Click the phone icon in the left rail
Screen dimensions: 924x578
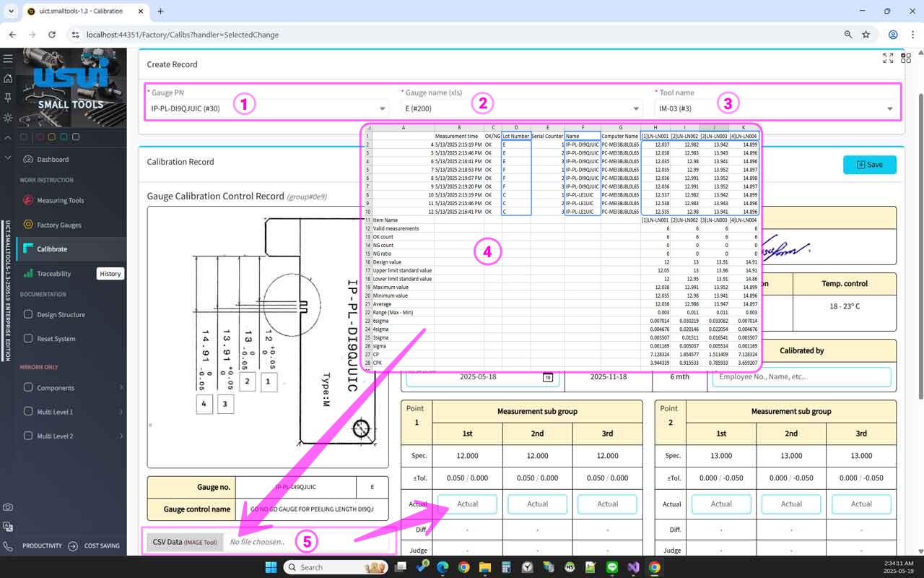pyautogui.click(x=7, y=547)
